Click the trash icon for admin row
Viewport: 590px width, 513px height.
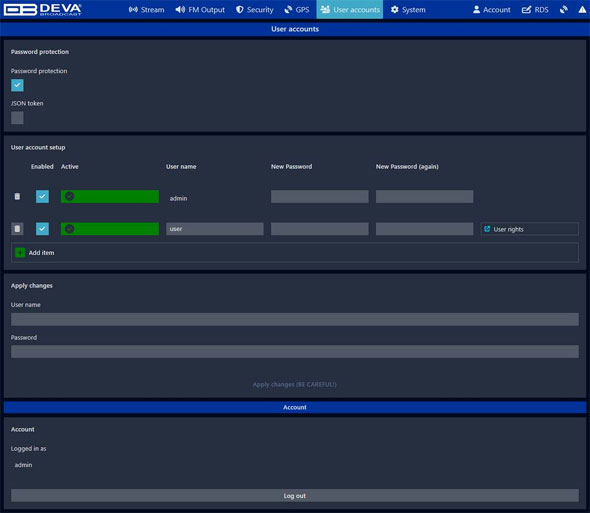(17, 196)
